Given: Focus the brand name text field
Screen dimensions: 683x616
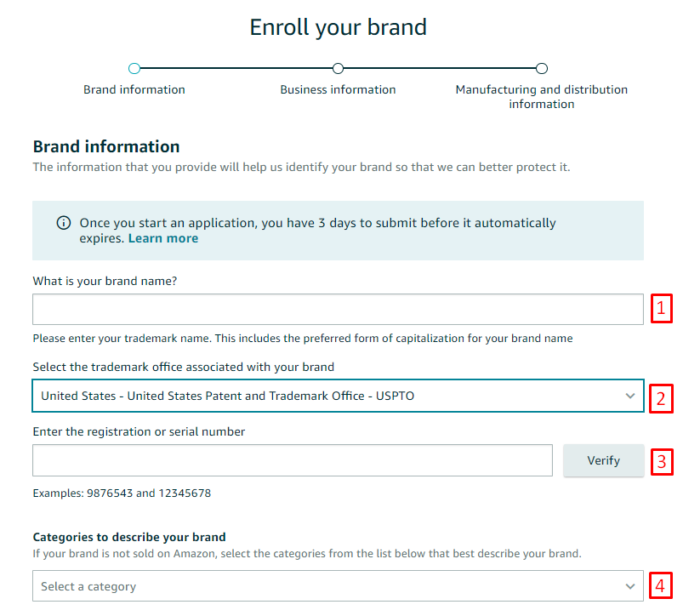Looking at the screenshot, I should pyautogui.click(x=338, y=310).
